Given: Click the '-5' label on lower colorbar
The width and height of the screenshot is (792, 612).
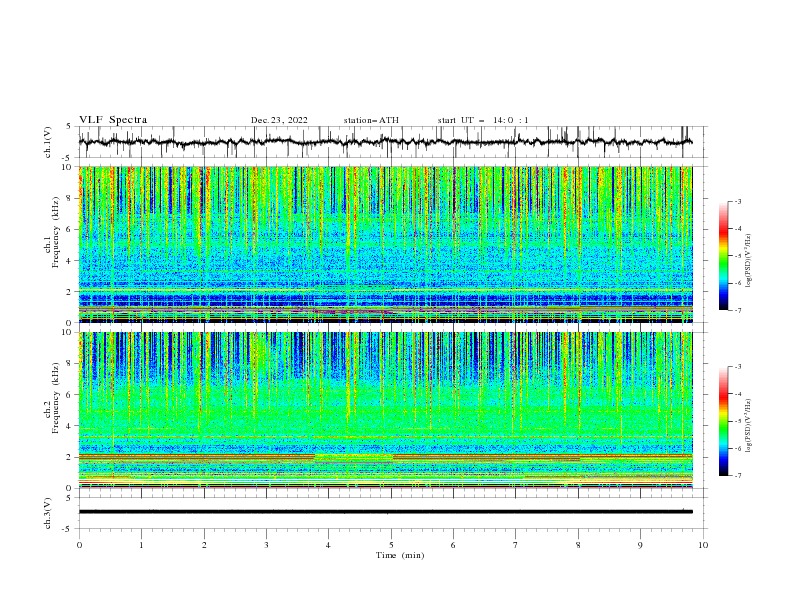Looking at the screenshot, I should [737, 421].
